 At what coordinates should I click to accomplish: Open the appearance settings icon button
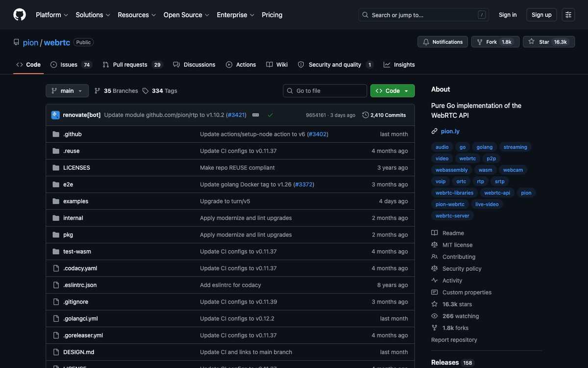tap(568, 15)
